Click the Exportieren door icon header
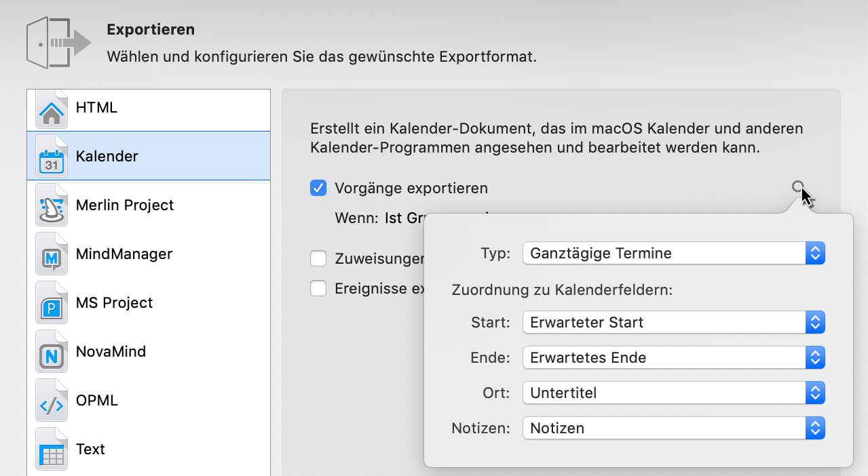 pyautogui.click(x=58, y=42)
